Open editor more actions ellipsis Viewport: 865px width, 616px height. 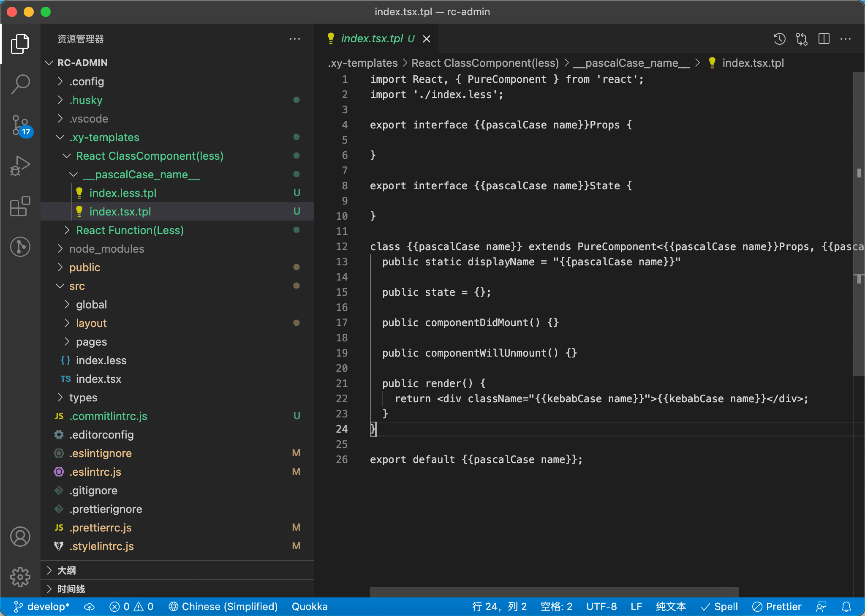pos(846,39)
